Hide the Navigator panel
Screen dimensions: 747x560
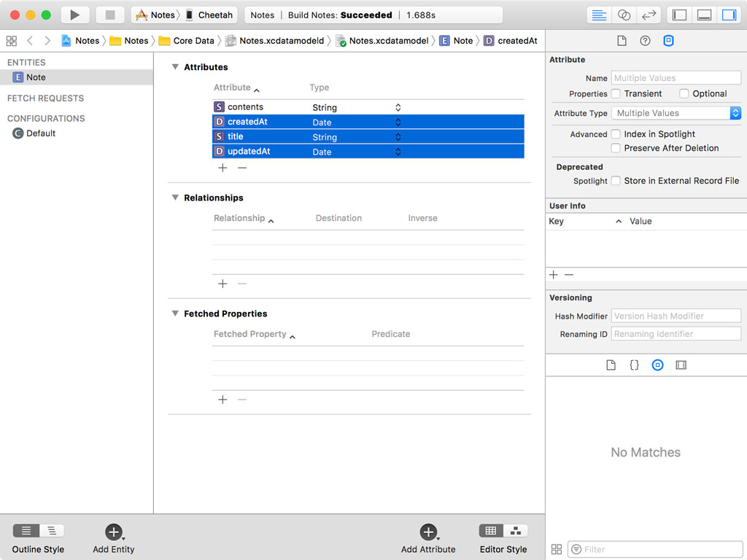pyautogui.click(x=679, y=15)
